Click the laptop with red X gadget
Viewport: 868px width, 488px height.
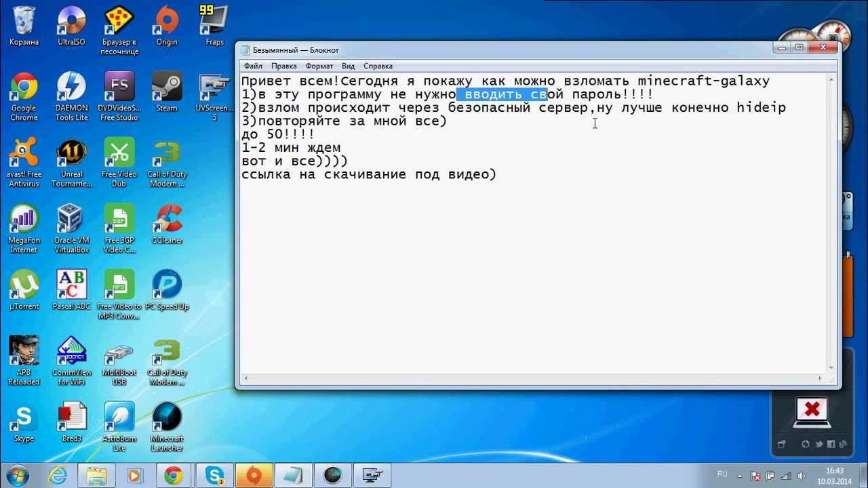click(811, 412)
